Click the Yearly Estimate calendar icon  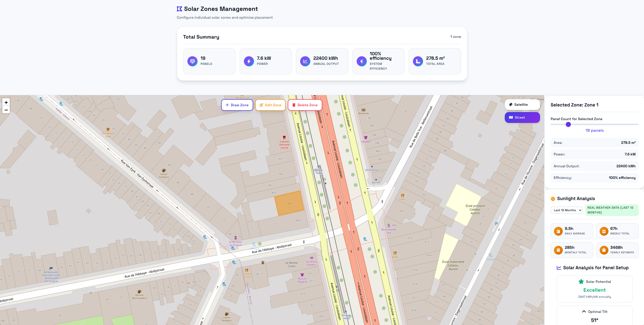pyautogui.click(x=604, y=250)
